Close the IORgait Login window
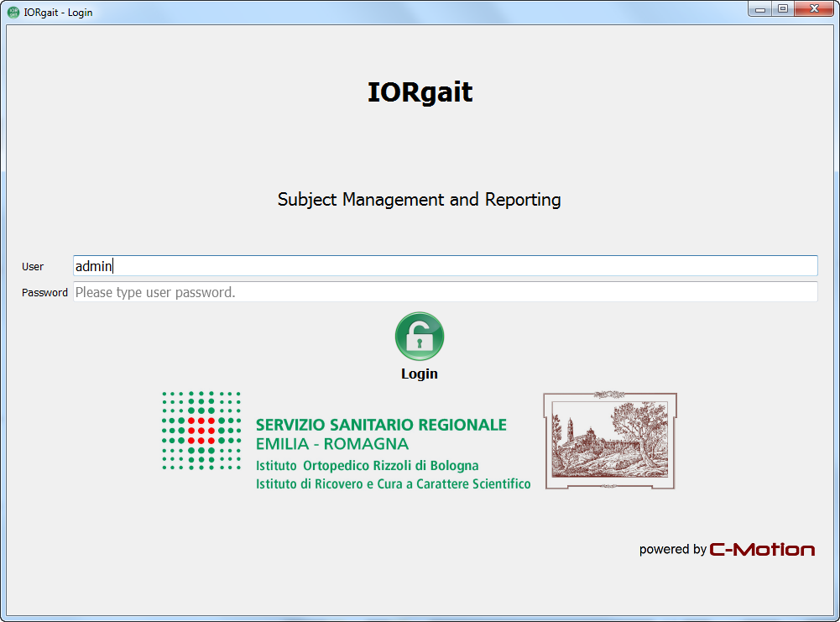 pyautogui.click(x=814, y=9)
